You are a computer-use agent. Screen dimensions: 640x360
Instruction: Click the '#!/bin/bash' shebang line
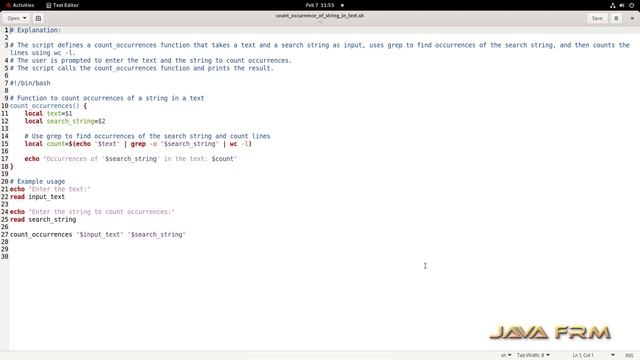[30, 83]
